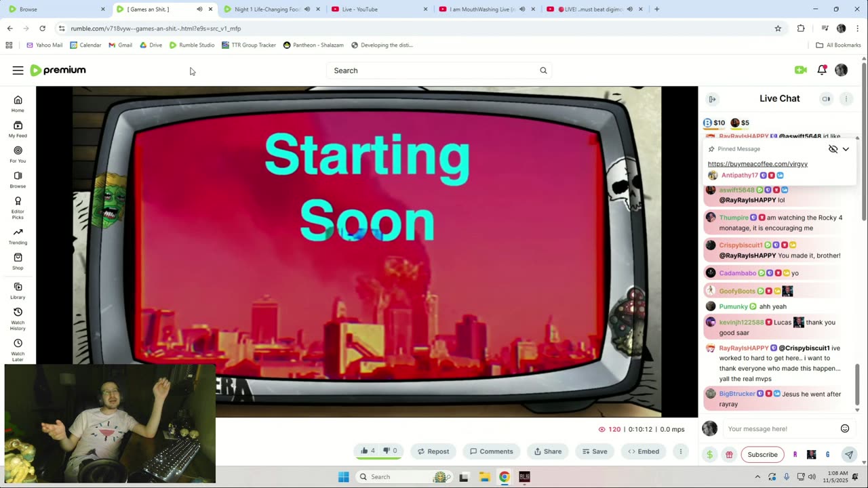Click the chat pop-out mode icon
The width and height of the screenshot is (868, 488).
pyautogui.click(x=826, y=99)
